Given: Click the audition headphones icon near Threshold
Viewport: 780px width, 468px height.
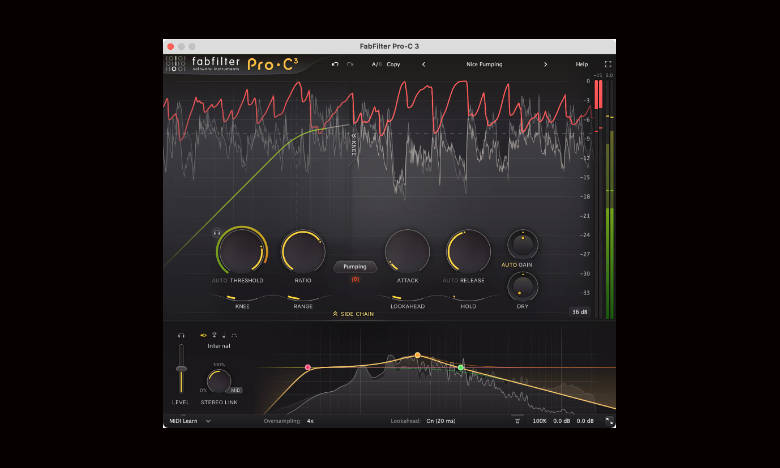Looking at the screenshot, I should click(217, 231).
